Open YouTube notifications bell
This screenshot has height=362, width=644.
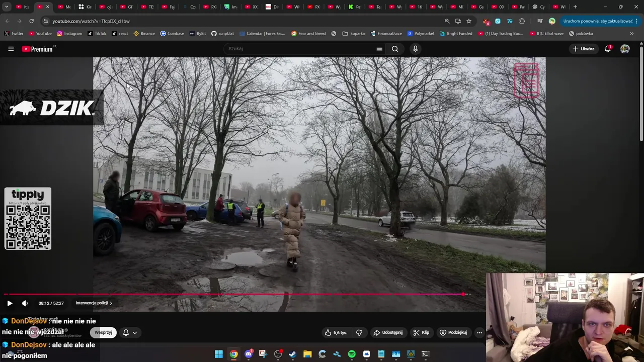[608, 49]
